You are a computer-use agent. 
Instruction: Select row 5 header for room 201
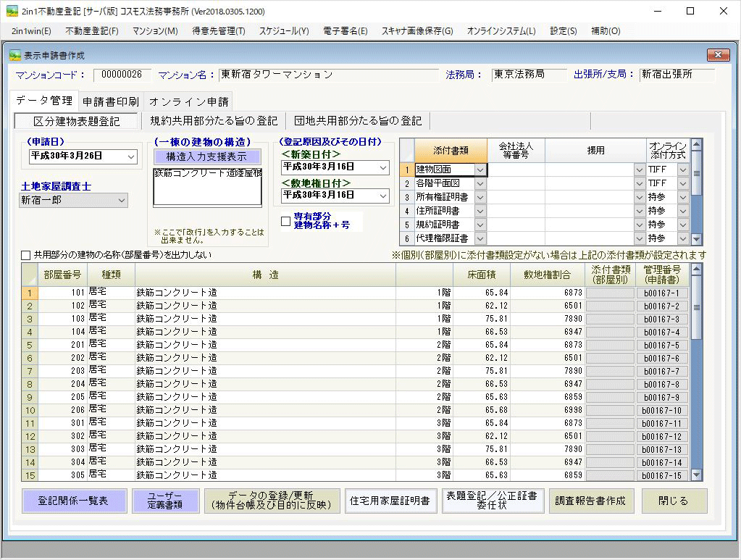30,346
